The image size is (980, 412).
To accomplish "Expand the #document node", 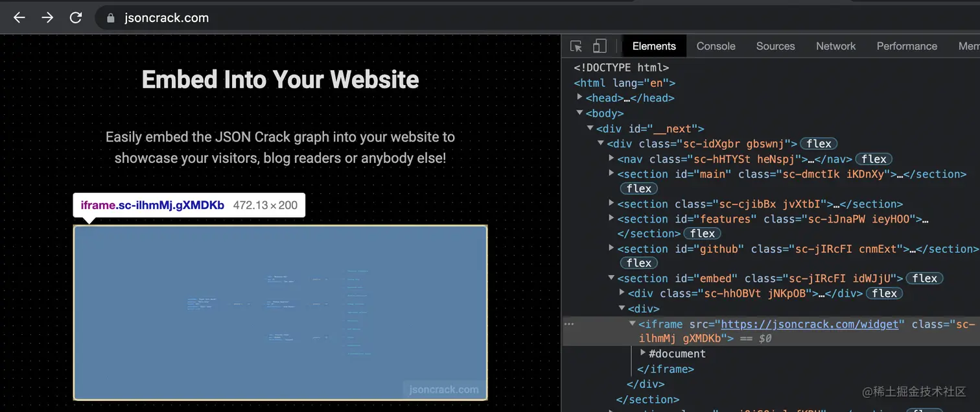I will click(x=643, y=353).
